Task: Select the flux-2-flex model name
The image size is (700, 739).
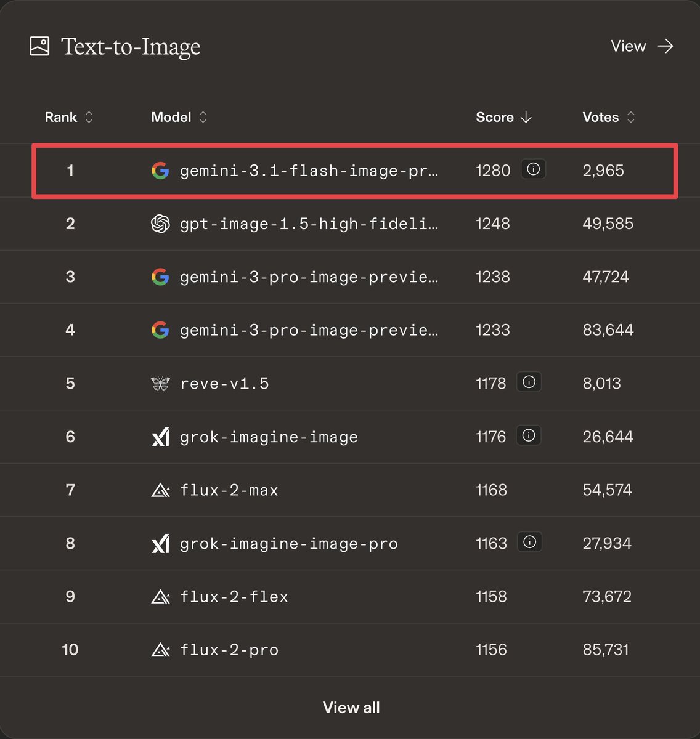Action: pos(234,597)
